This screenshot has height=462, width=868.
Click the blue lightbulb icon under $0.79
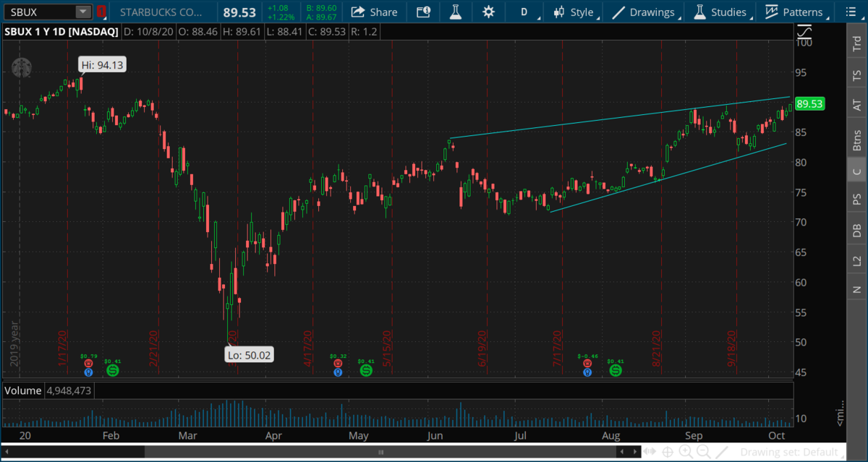[x=88, y=372]
